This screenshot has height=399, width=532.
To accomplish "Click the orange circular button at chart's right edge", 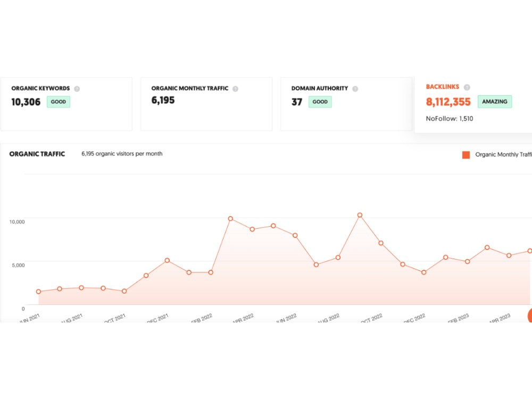I will 530,315.
